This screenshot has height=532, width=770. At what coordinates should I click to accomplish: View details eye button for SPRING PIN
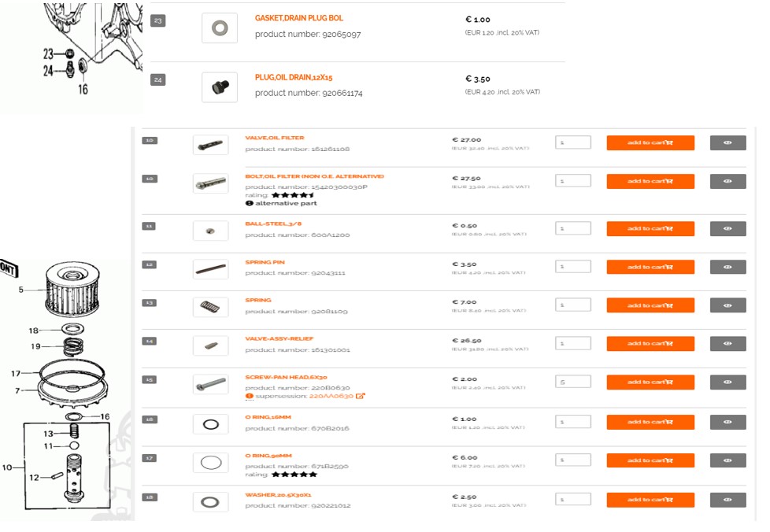click(x=727, y=267)
